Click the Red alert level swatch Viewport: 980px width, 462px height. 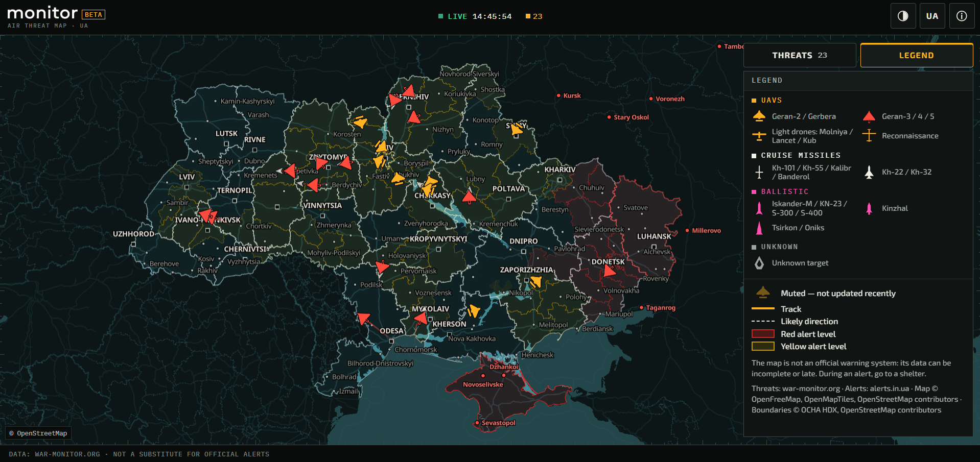pos(763,334)
